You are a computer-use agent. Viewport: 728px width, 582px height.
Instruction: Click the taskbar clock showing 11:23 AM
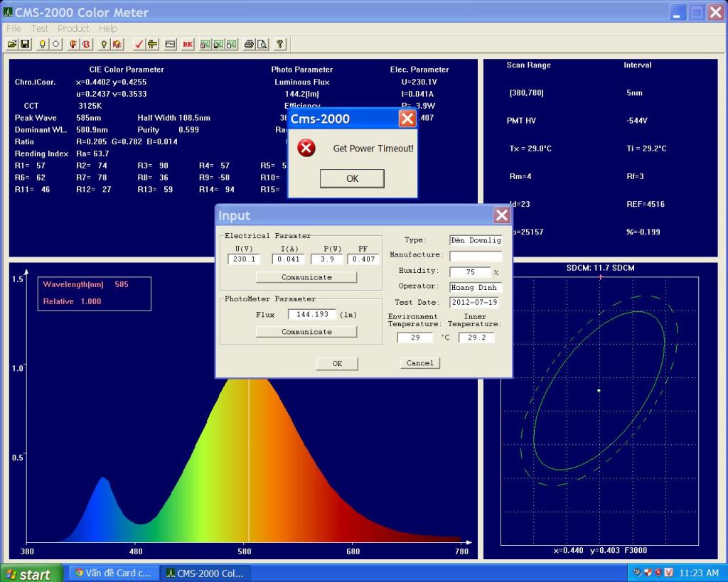(699, 573)
